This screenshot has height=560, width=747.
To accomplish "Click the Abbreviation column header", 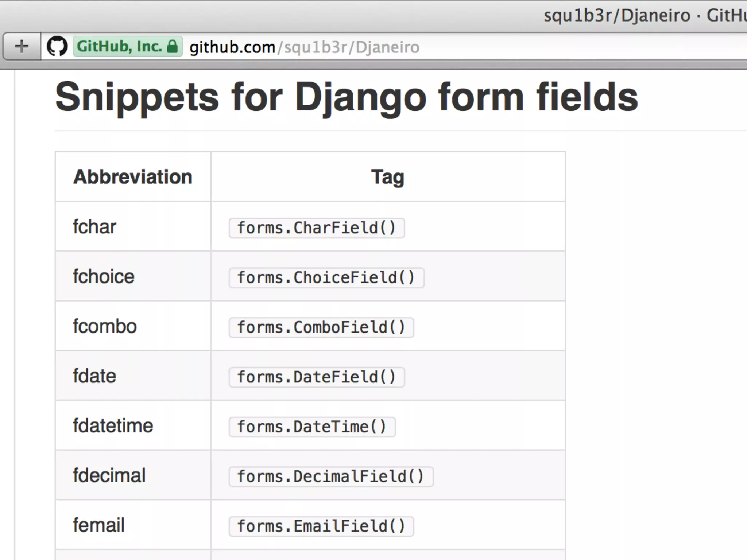I will pos(133,177).
